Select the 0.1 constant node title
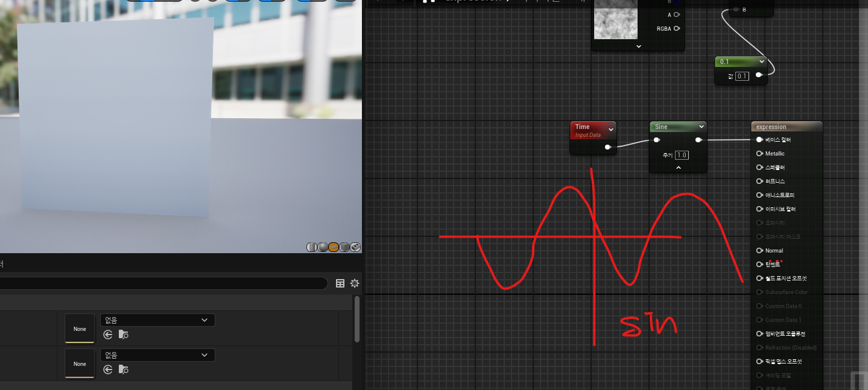868x390 pixels. point(724,61)
